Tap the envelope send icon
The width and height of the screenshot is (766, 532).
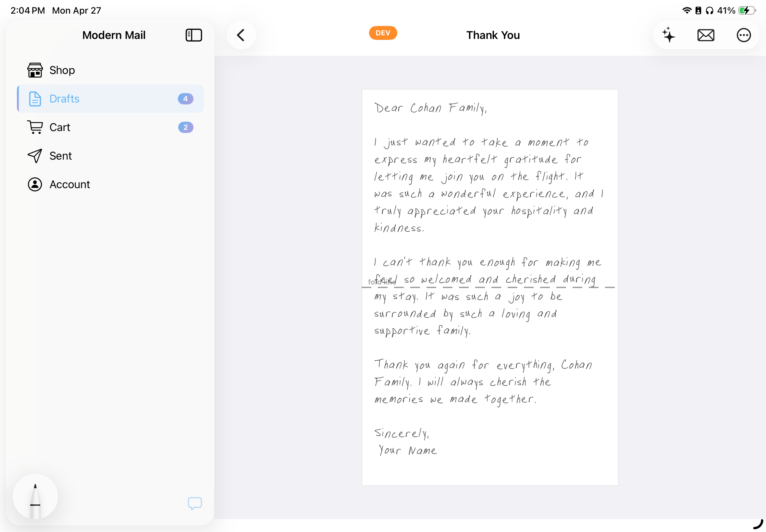(x=706, y=35)
